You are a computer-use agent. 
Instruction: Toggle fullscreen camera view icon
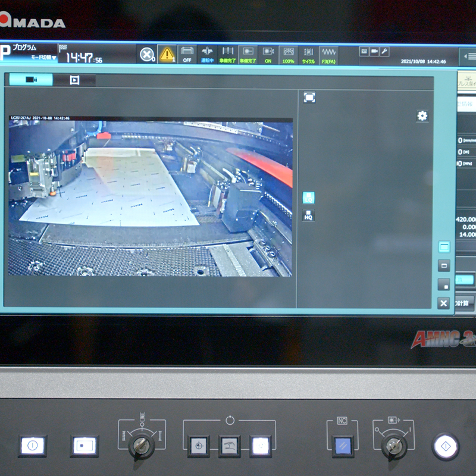(309, 98)
